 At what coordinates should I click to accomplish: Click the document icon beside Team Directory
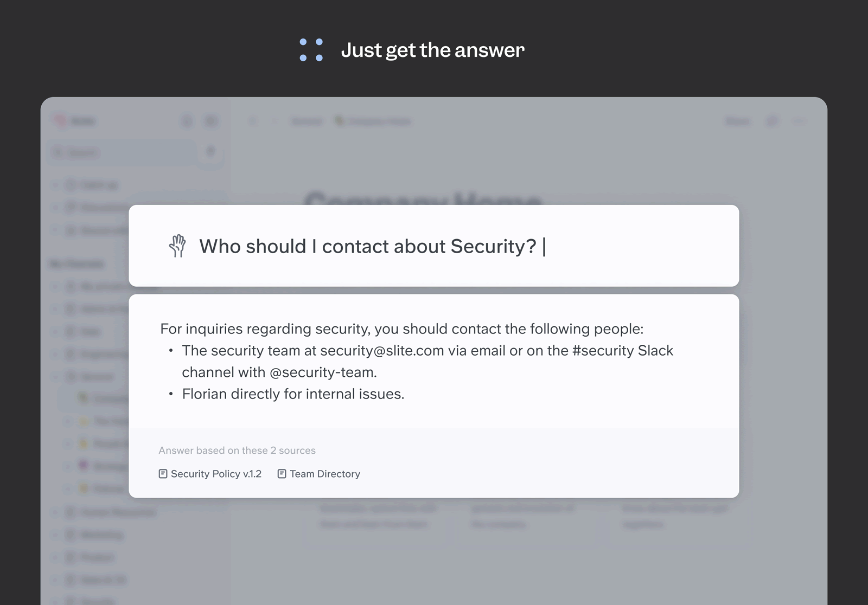pos(282,474)
